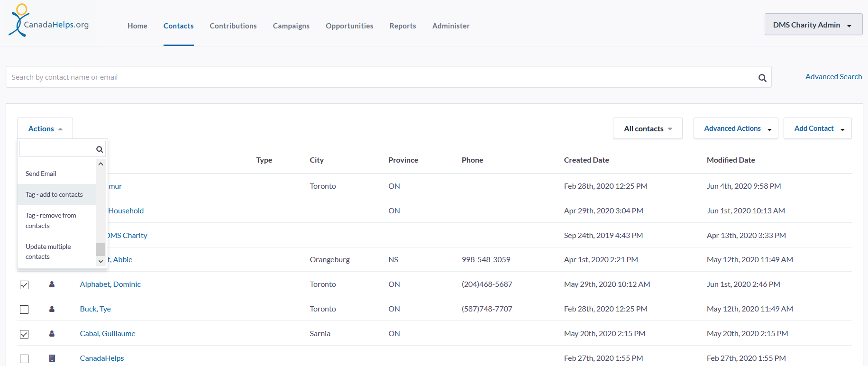
Task: Click the Created Date column header
Action: pyautogui.click(x=586, y=160)
